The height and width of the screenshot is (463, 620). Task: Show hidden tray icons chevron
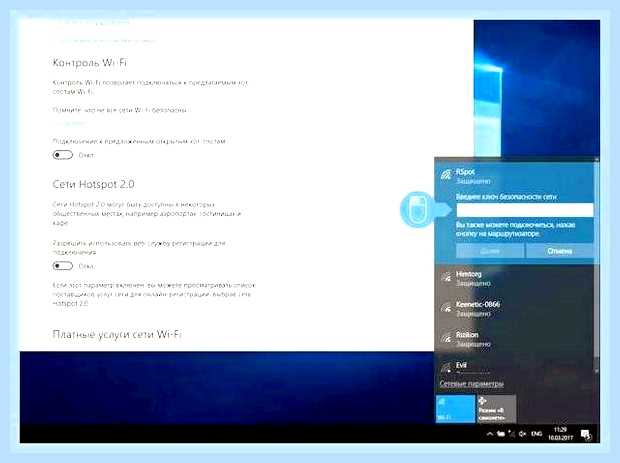[490, 434]
